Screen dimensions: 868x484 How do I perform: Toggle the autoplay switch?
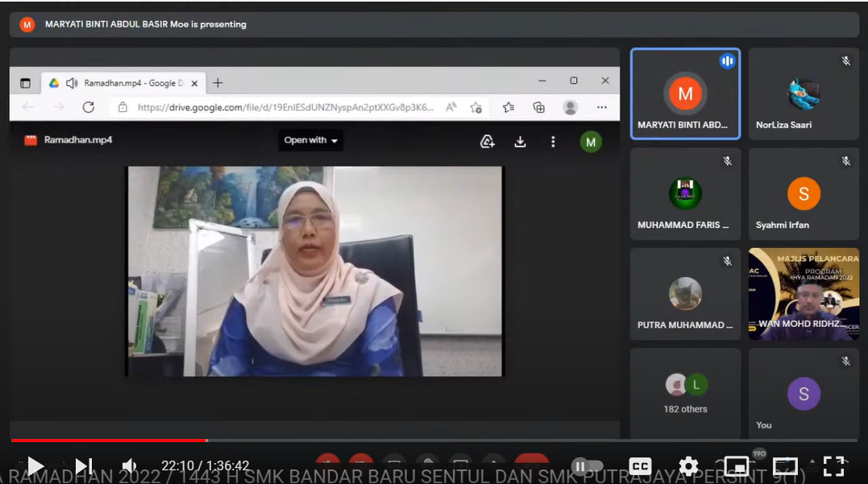(587, 466)
